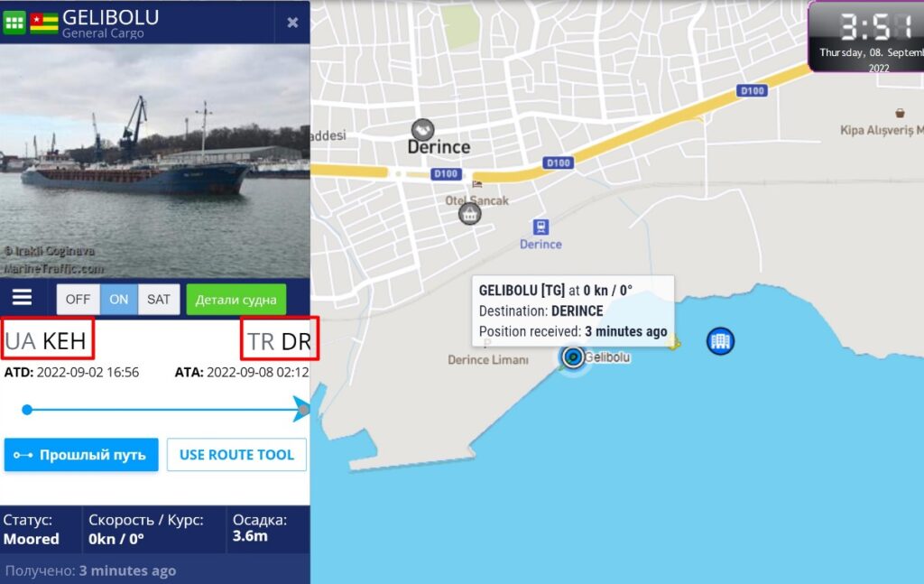The height and width of the screenshot is (584, 924).
Task: Click the green Детали судна button
Action: 236,300
